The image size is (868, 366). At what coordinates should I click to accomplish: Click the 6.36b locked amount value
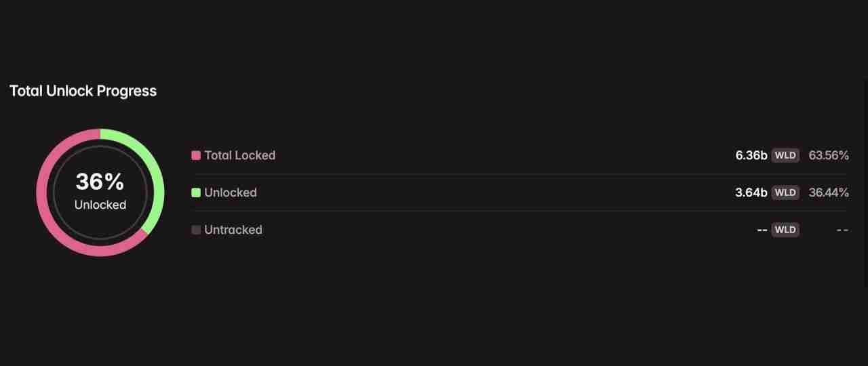751,155
